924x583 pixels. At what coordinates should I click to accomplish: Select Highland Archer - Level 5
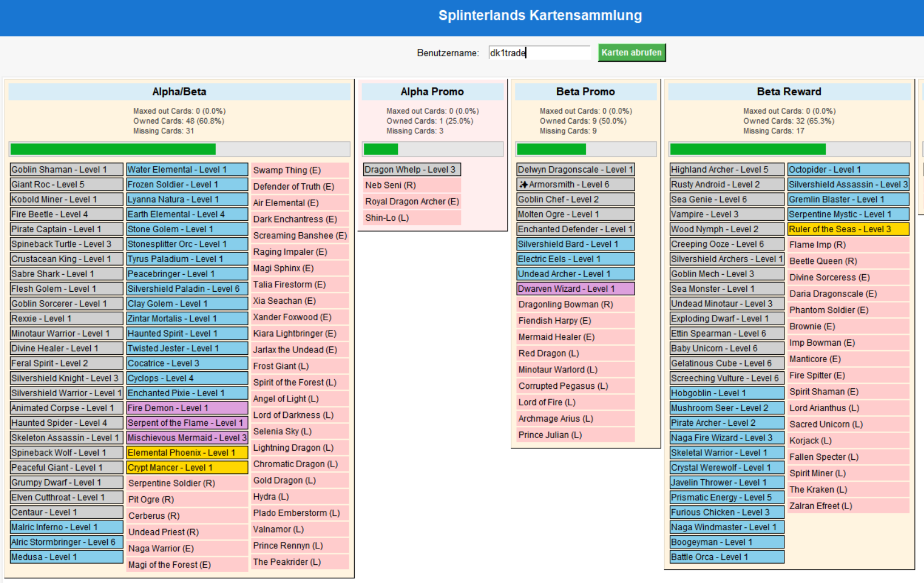(x=727, y=170)
